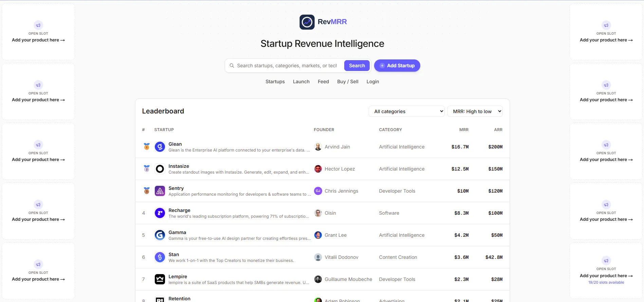Screen dimensions: 644x302
Task: Click founder name 'Oisin'
Action: (330, 213)
